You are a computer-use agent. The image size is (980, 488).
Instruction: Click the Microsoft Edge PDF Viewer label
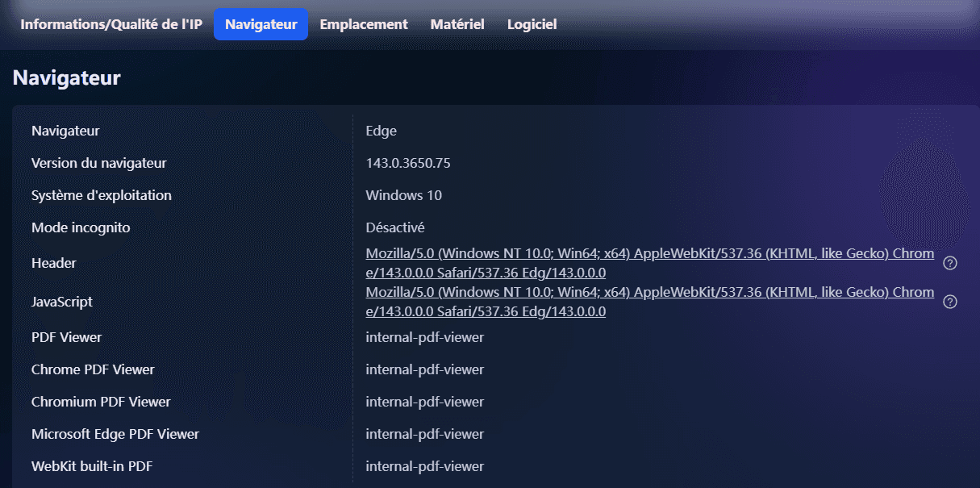pyautogui.click(x=115, y=434)
